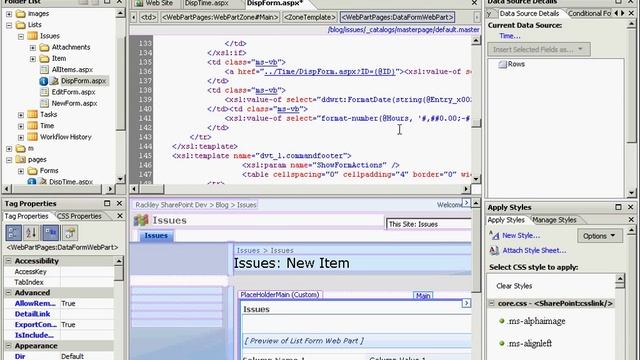Image resolution: width=640 pixels, height=360 pixels.
Task: Collapse the Appearance property group
Action: pyautogui.click(x=8, y=346)
